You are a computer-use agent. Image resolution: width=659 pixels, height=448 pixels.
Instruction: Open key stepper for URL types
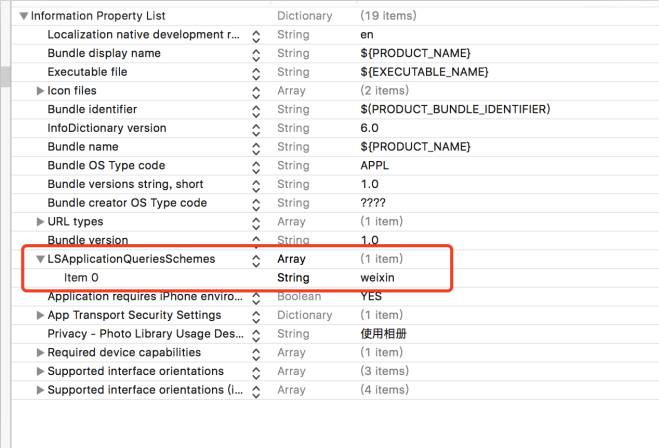click(256, 224)
